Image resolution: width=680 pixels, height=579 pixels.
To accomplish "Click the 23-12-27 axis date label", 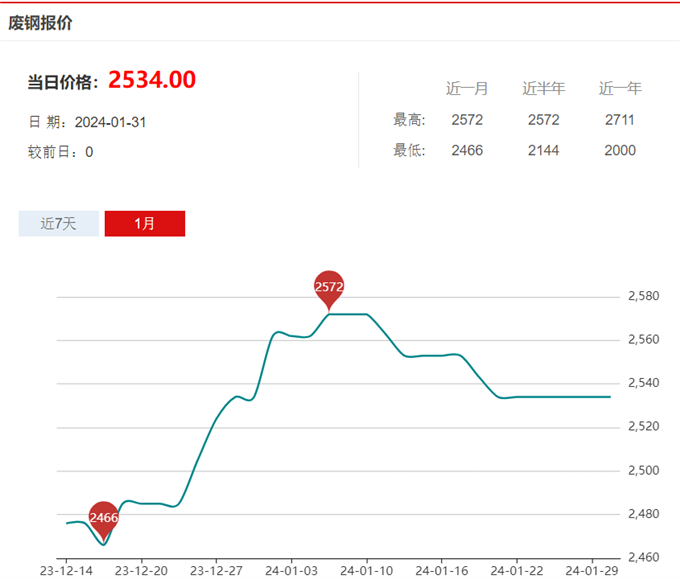I will pos(216,571).
